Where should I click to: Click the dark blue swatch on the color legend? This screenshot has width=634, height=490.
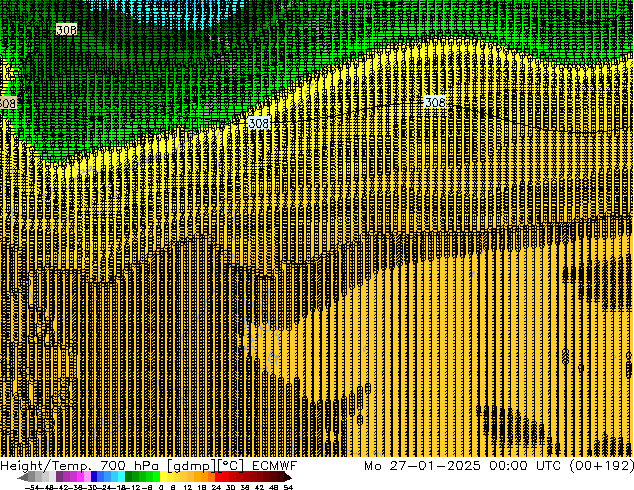(x=94, y=477)
